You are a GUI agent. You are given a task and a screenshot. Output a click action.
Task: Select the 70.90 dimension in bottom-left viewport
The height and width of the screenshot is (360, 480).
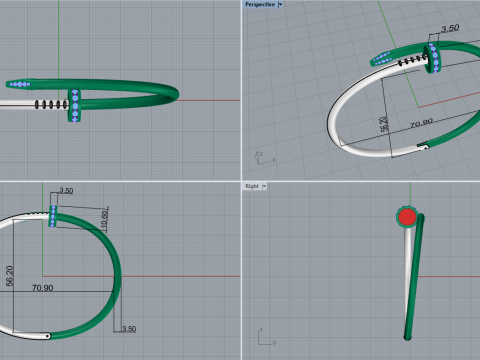pyautogui.click(x=43, y=288)
